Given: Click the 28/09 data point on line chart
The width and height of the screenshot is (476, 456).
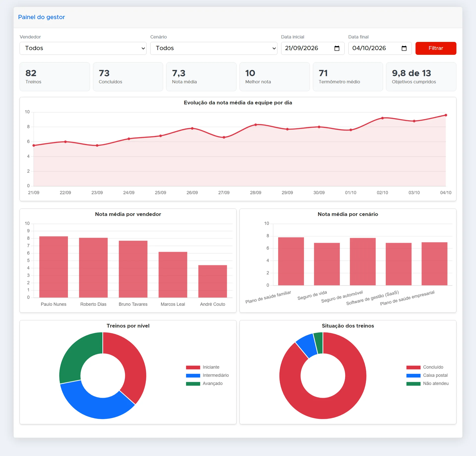Looking at the screenshot, I should (256, 125).
